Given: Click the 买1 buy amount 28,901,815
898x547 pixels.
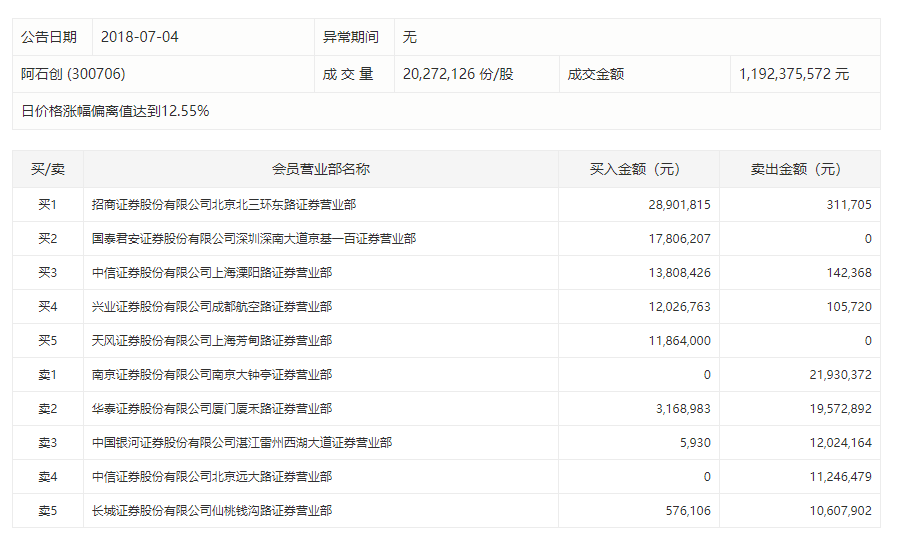Looking at the screenshot, I should [679, 205].
